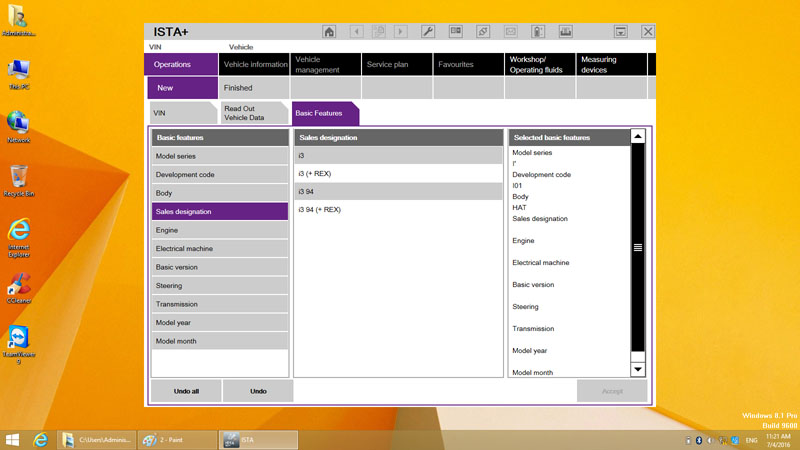This screenshot has width=800, height=450.
Task: Choose the Engine basic feature
Action: (x=220, y=230)
